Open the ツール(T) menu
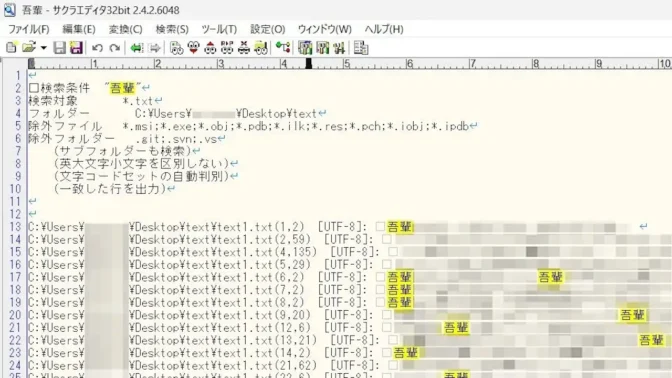672x378 pixels. click(219, 29)
